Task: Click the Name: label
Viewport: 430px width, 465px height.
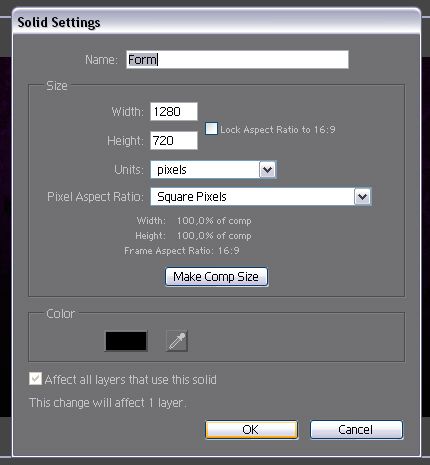Action: click(x=101, y=60)
